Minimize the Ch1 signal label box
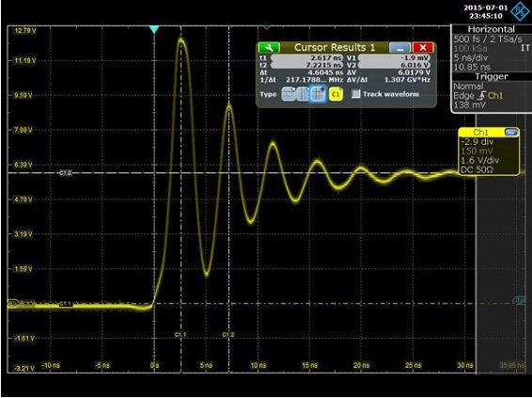 [x=510, y=133]
